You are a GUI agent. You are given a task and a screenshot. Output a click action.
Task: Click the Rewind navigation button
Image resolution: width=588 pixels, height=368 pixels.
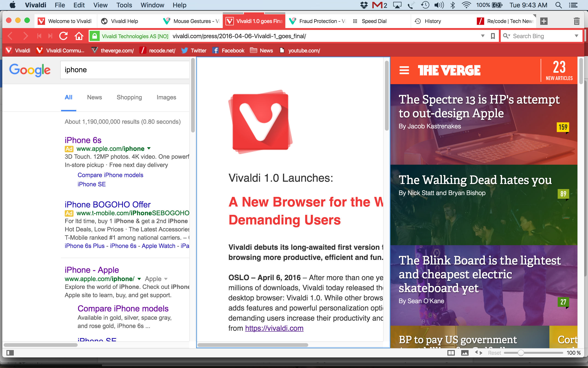tap(39, 36)
